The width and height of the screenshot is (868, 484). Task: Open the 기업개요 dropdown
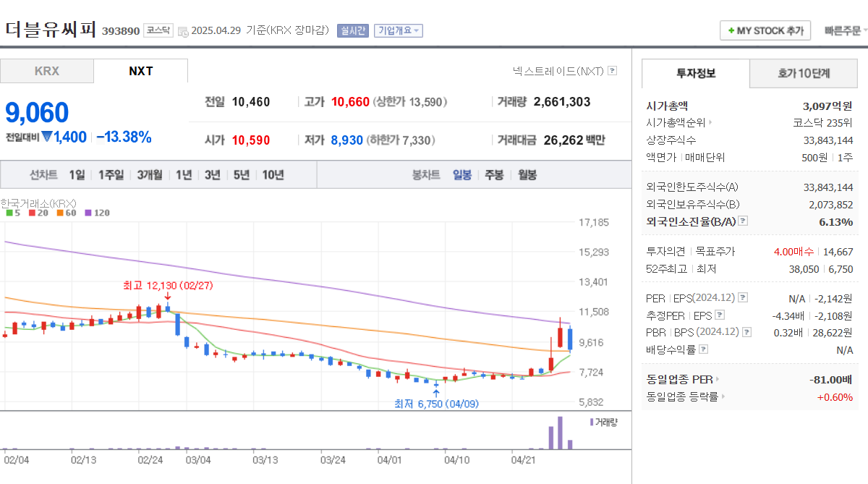click(x=398, y=30)
